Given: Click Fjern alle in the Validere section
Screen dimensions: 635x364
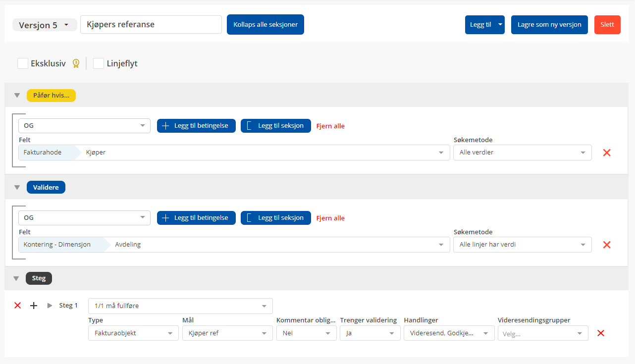Looking at the screenshot, I should [x=330, y=218].
